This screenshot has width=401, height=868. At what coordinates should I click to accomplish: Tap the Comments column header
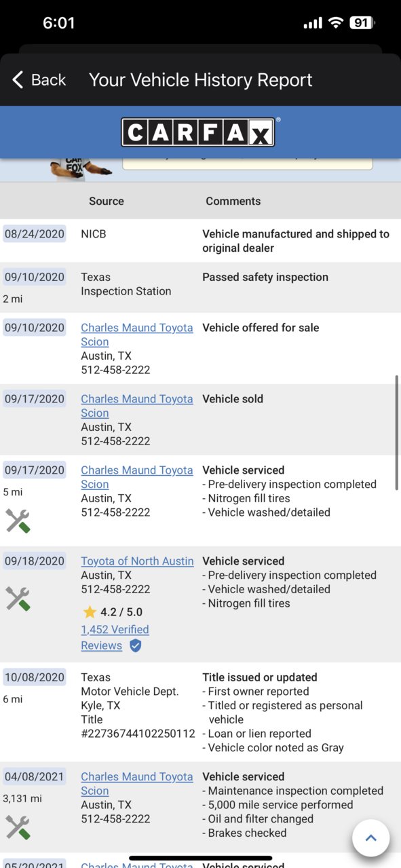pyautogui.click(x=233, y=201)
